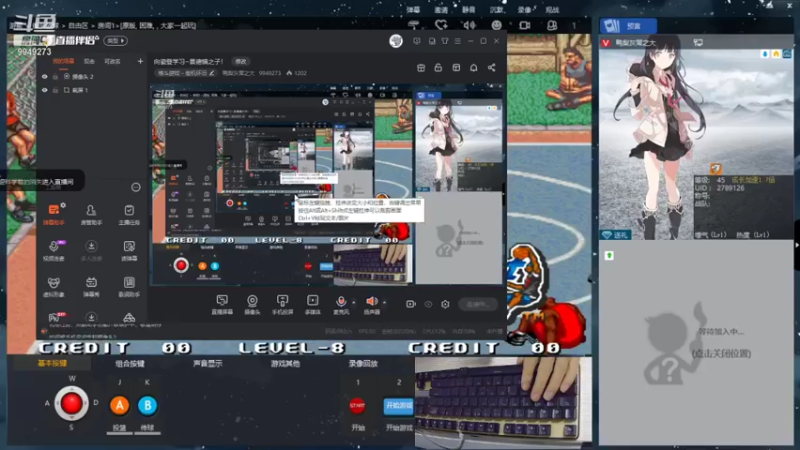The image size is (800, 450).
Task: Add a 直播屏幕 screen source
Action: point(222,304)
